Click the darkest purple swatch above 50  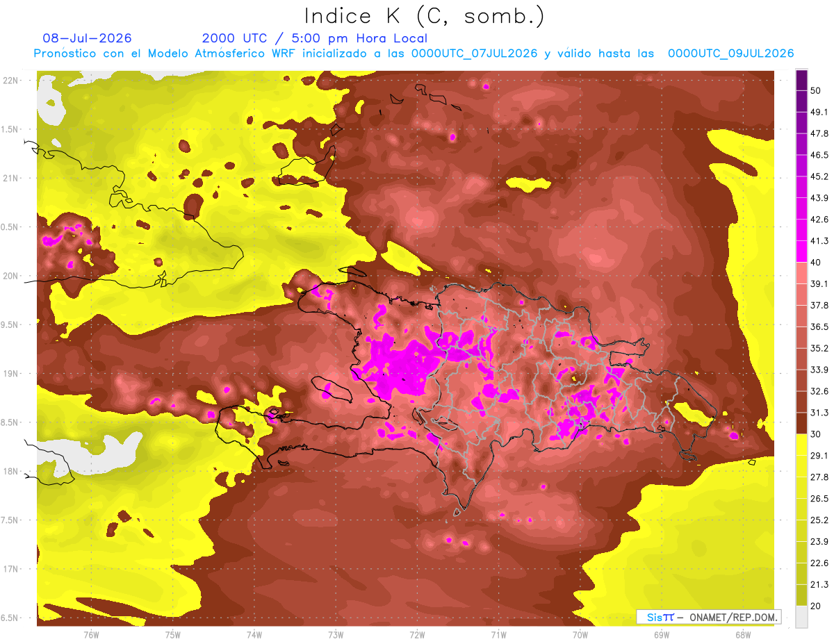click(x=801, y=81)
